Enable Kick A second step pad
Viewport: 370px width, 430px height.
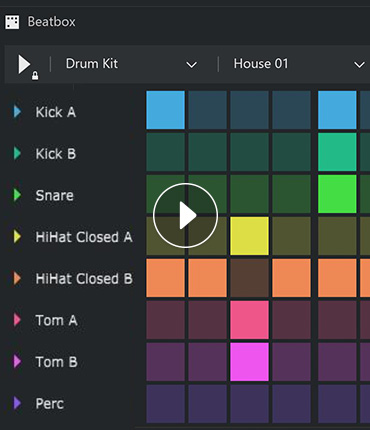point(207,110)
